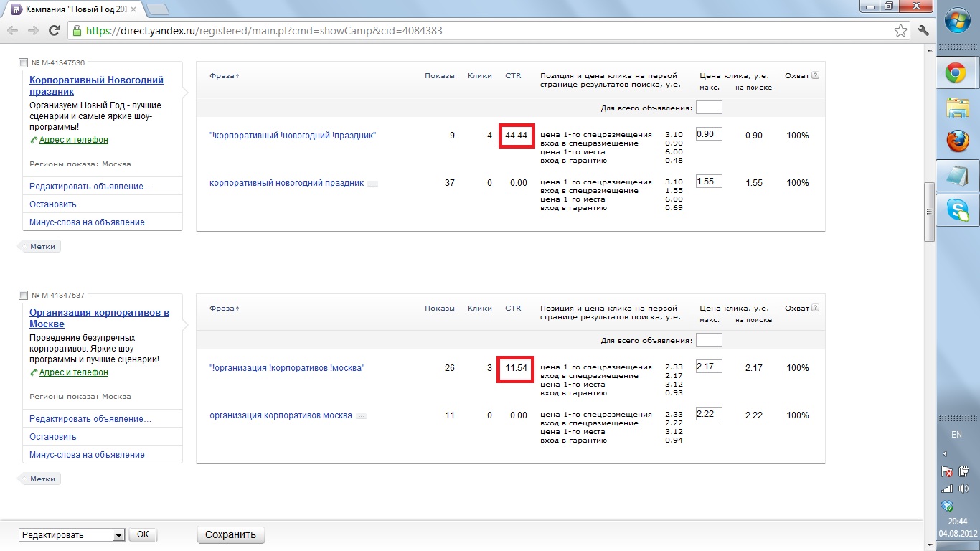Open Skype from the taskbar
The height and width of the screenshot is (551, 980).
tap(958, 210)
